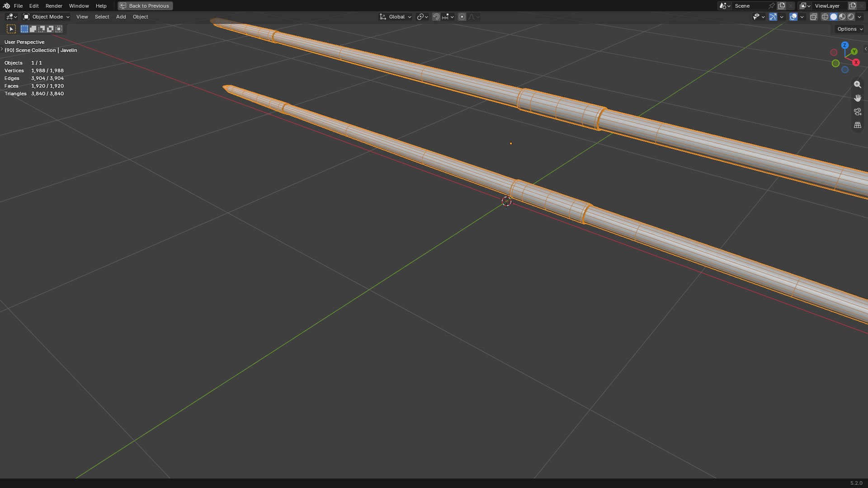
Task: Click the Y axis in navigation gizmo
Action: pos(854,52)
